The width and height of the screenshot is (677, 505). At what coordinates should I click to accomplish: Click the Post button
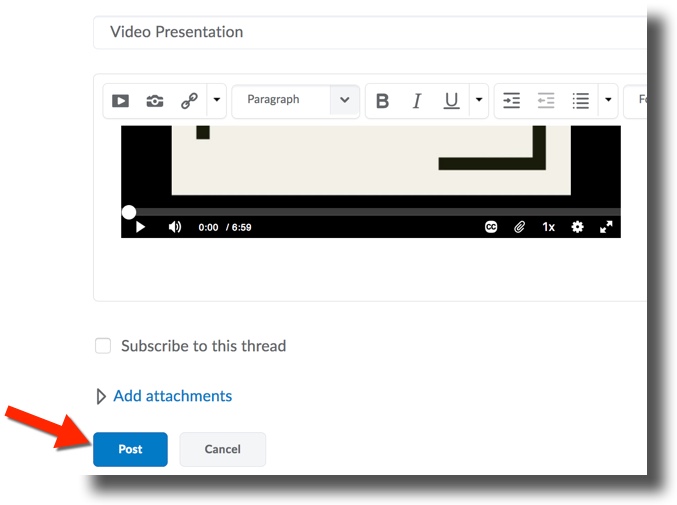130,449
